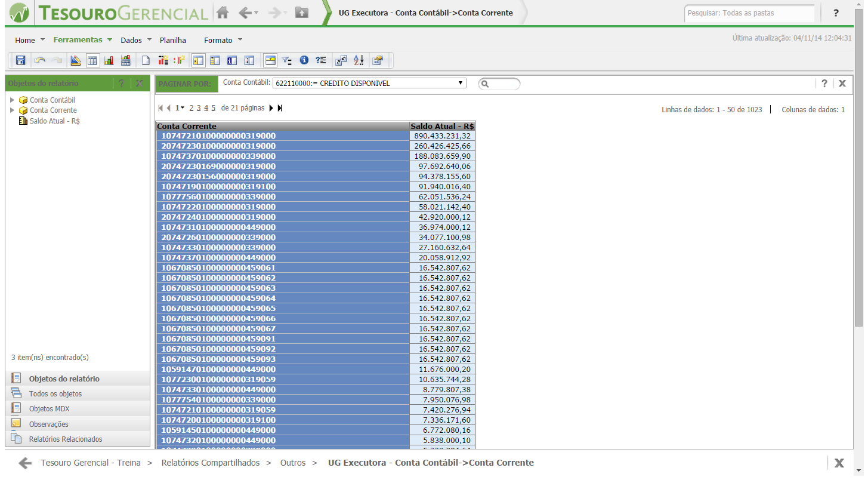Go to page 3 link
Screen dimensions: 868x480
(x=199, y=108)
